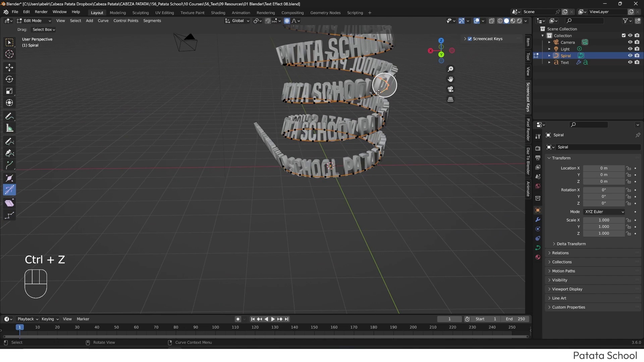Click the Select Box tool icon

[9, 42]
